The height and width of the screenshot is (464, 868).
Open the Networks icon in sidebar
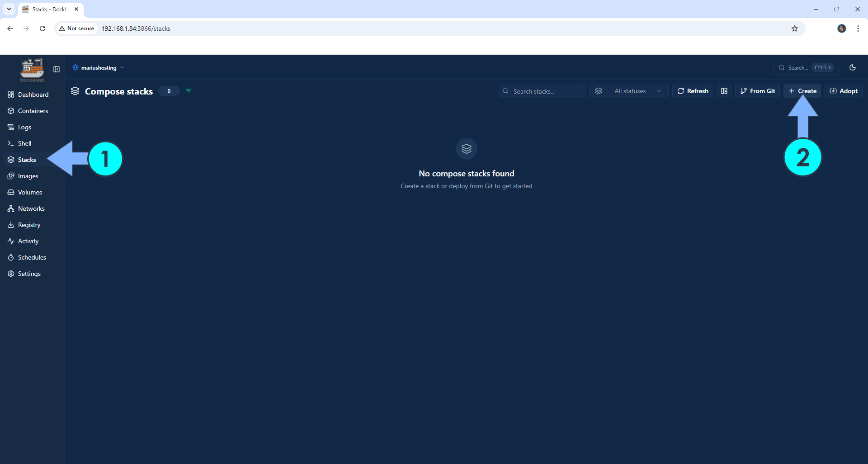tap(11, 208)
